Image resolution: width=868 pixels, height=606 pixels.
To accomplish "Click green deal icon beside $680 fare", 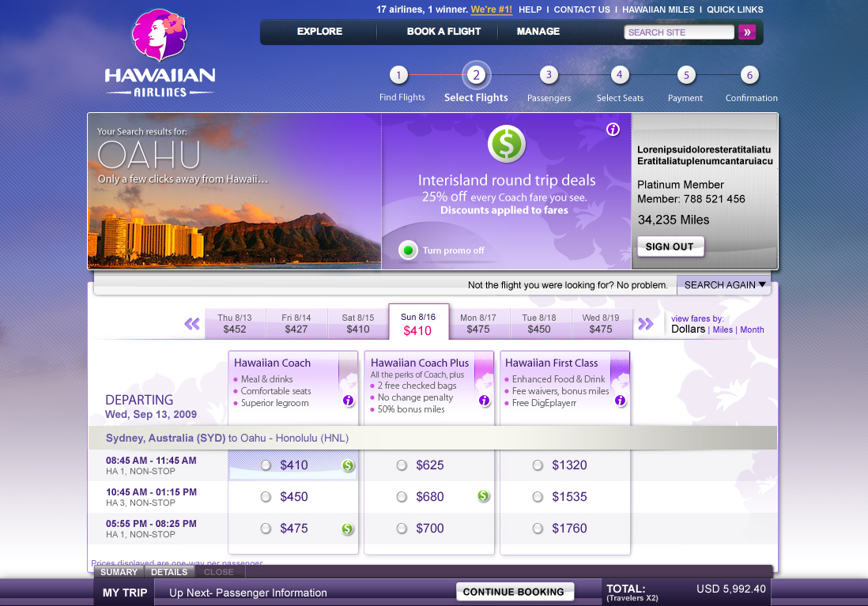I will pyautogui.click(x=483, y=496).
